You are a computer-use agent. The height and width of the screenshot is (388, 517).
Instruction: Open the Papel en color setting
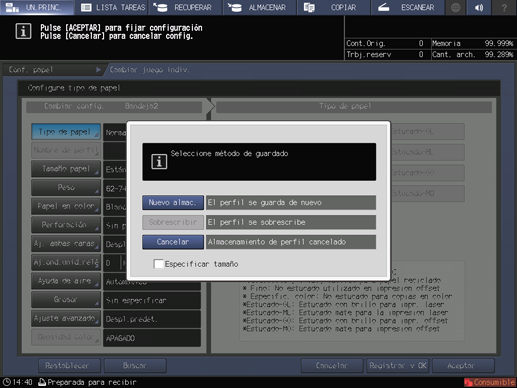coord(66,206)
